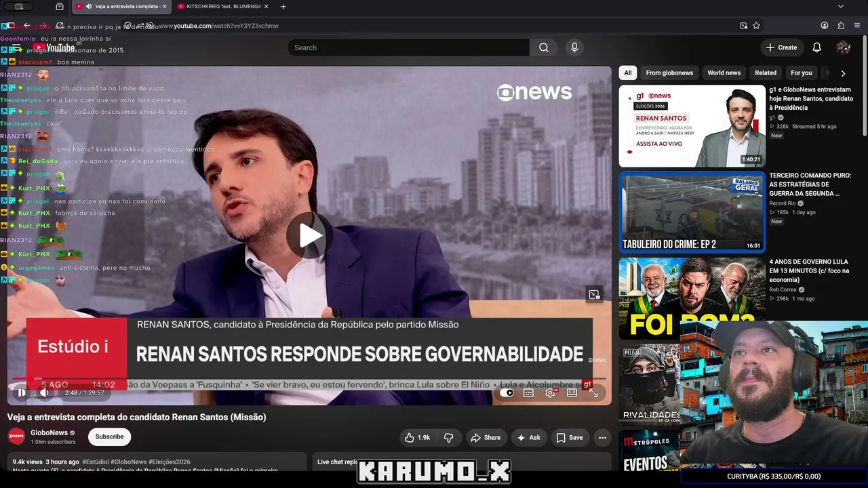This screenshot has height=488, width=868.
Task: Select the 'World news' chip
Action: pyautogui.click(x=724, y=73)
